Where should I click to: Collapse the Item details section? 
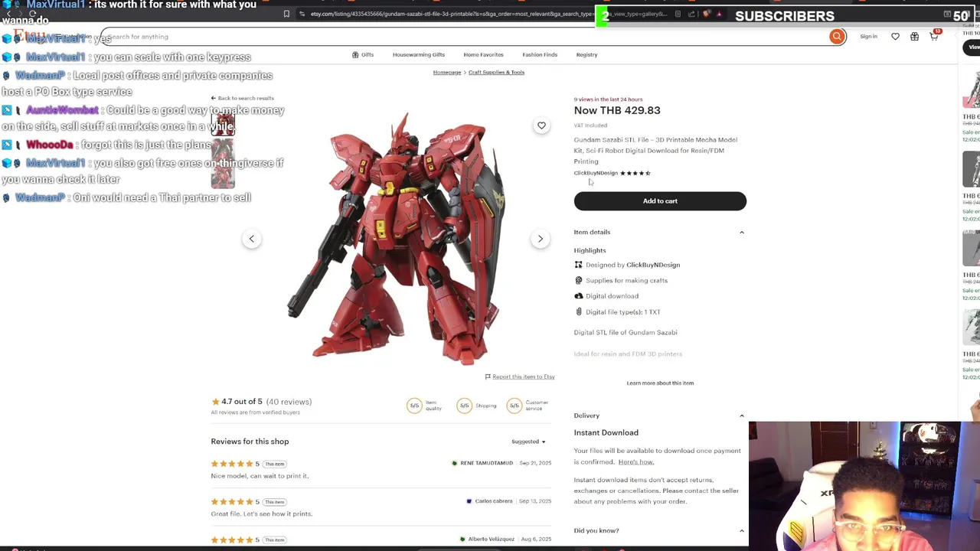point(659,232)
